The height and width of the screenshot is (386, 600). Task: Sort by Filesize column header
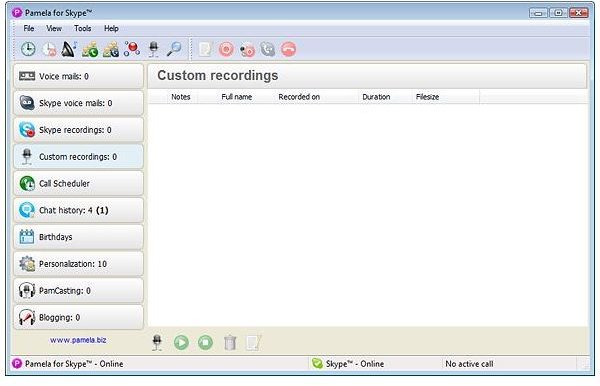click(x=427, y=97)
